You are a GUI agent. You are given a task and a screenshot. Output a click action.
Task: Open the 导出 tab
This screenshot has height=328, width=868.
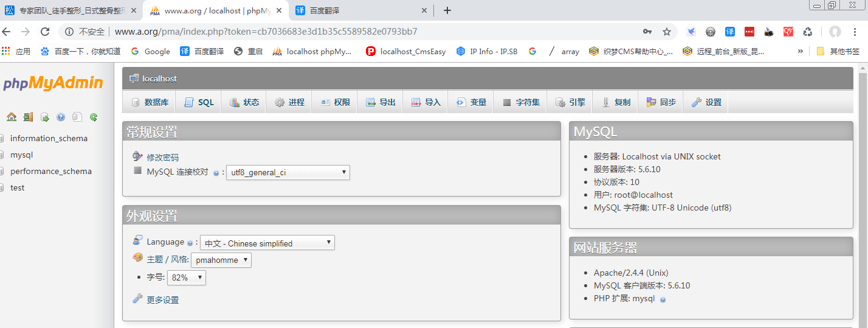tap(380, 102)
